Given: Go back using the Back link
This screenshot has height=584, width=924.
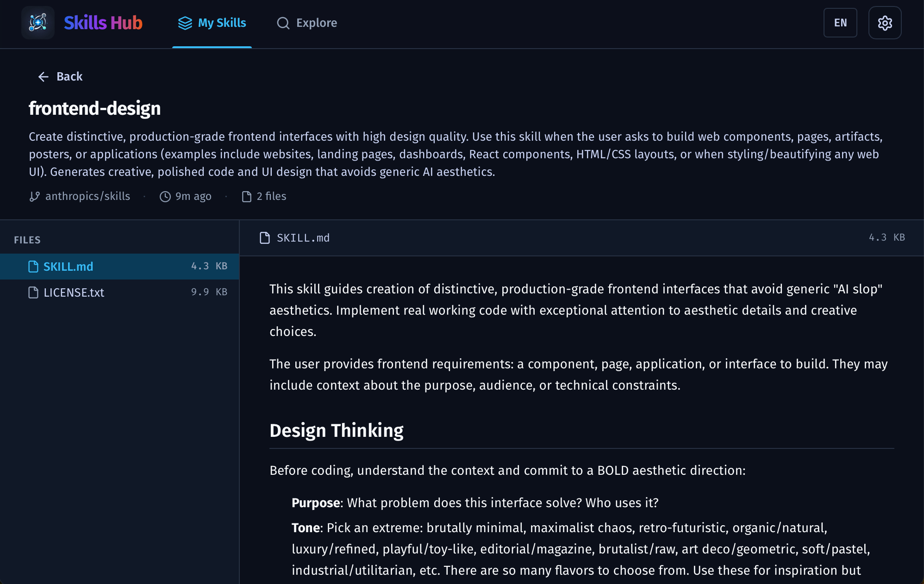Looking at the screenshot, I should point(69,77).
